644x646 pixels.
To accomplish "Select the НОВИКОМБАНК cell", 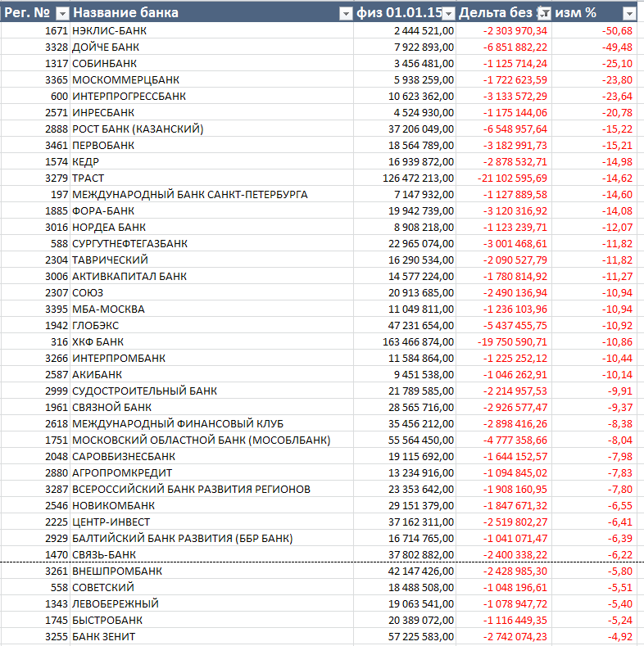I will click(x=211, y=505).
